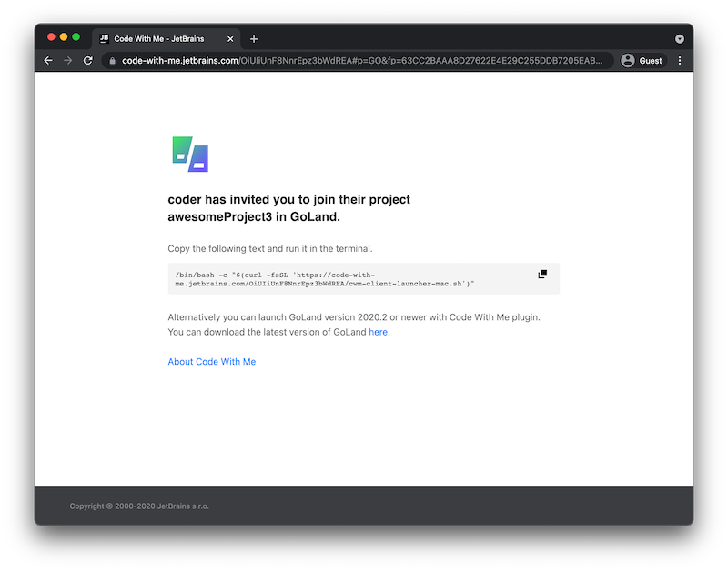Image resolution: width=728 pixels, height=571 pixels.
Task: Go back using the browser back arrow
Action: pyautogui.click(x=48, y=61)
